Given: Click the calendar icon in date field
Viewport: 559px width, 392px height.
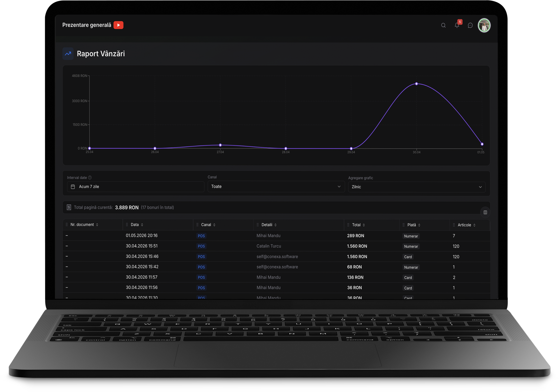Looking at the screenshot, I should point(73,187).
